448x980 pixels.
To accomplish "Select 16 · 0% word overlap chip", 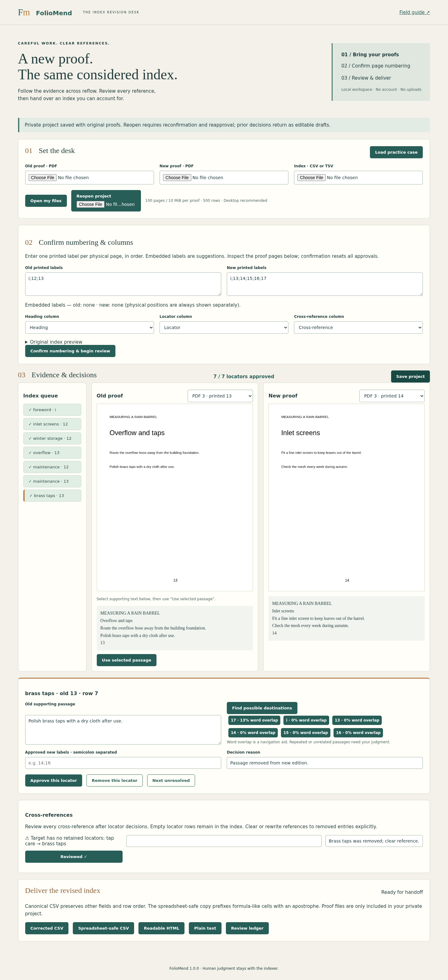I will tap(358, 733).
